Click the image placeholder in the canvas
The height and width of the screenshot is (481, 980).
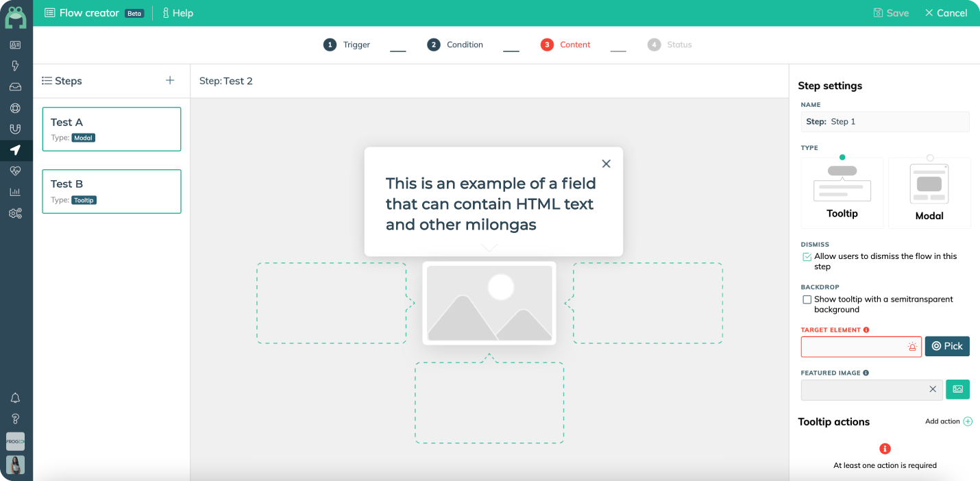489,303
